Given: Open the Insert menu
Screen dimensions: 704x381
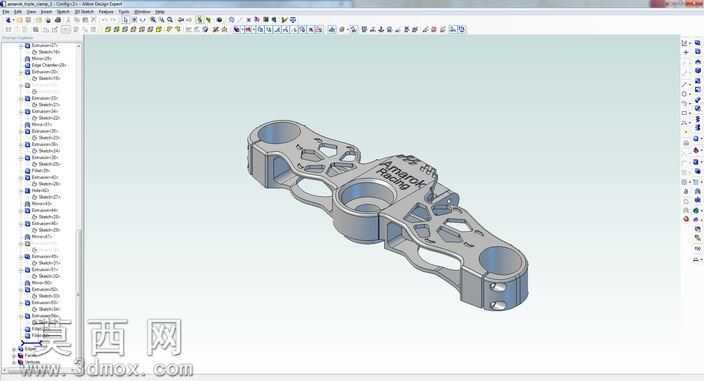Looking at the screenshot, I should 47,12.
